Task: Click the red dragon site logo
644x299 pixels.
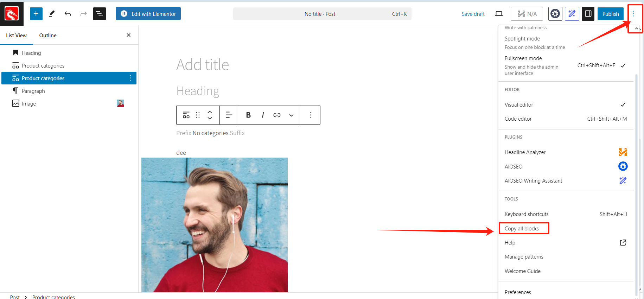Action: tap(12, 14)
